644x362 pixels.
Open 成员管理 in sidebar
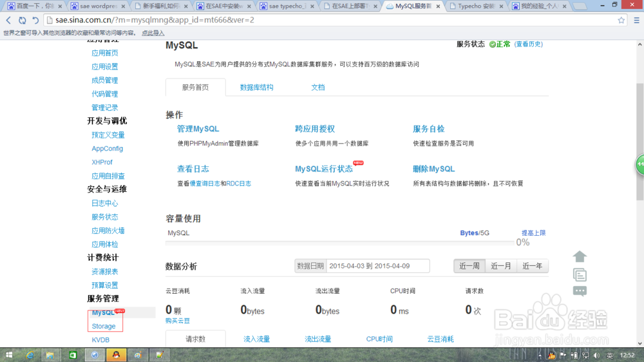tap(105, 80)
